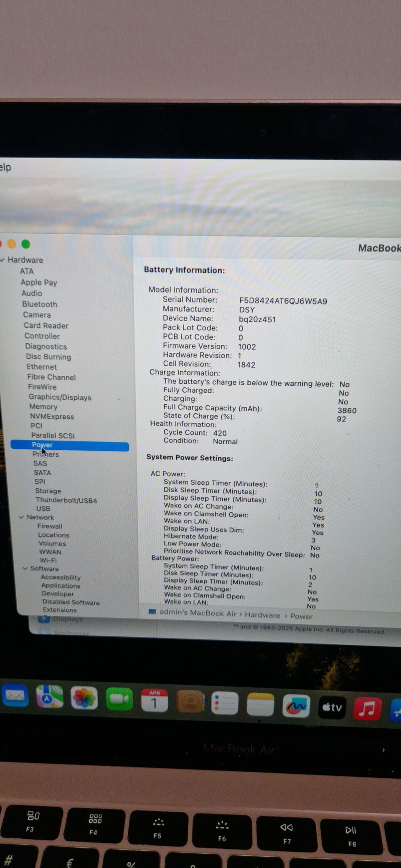
Task: Click the serial number F5D8424AT6QJ6W5A9
Action: (283, 301)
